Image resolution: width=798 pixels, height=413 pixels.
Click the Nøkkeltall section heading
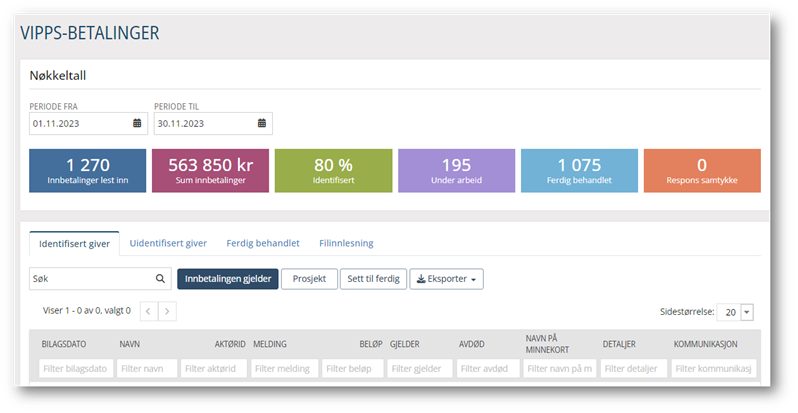pyautogui.click(x=58, y=76)
